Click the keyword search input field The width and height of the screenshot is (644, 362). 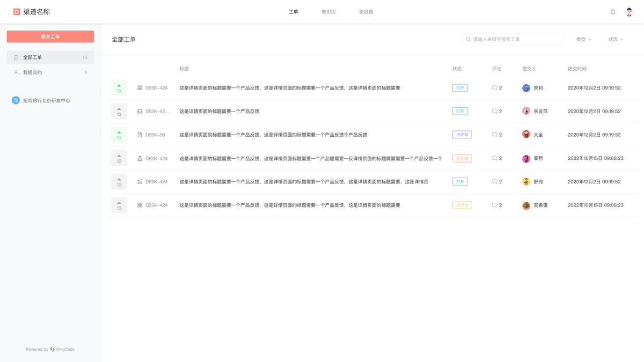pyautogui.click(x=512, y=39)
